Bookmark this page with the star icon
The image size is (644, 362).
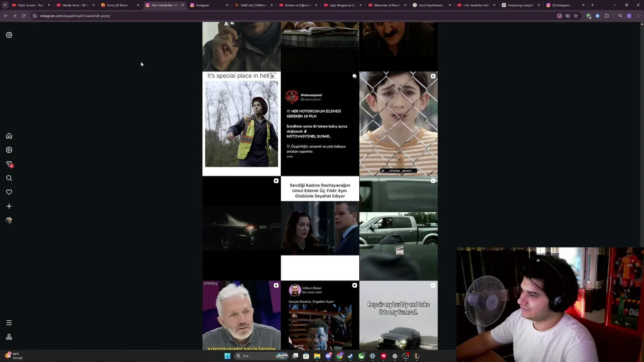pyautogui.click(x=576, y=16)
